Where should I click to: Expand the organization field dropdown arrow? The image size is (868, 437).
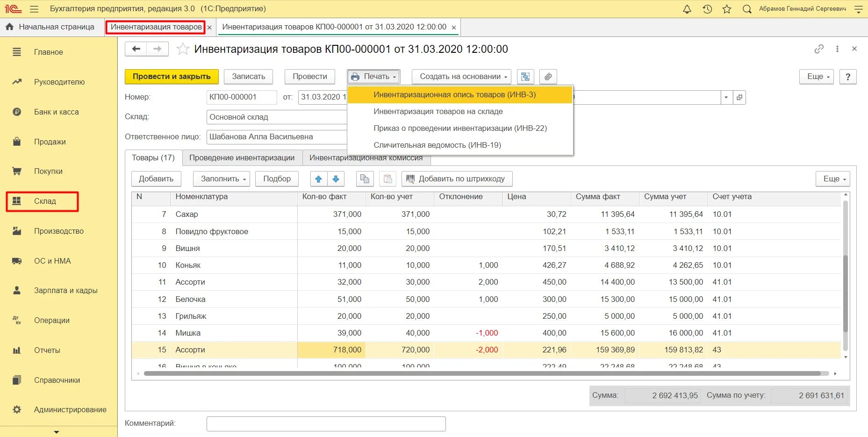[x=726, y=97]
